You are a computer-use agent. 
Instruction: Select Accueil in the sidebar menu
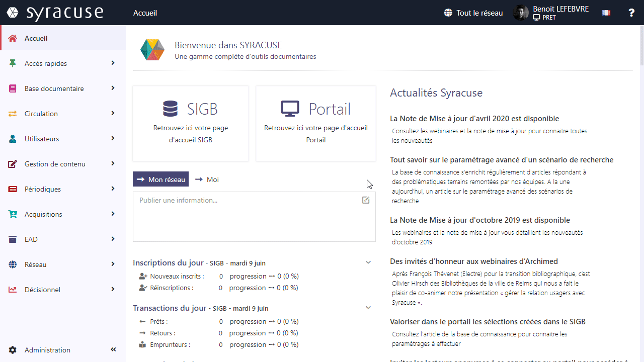[x=63, y=38]
